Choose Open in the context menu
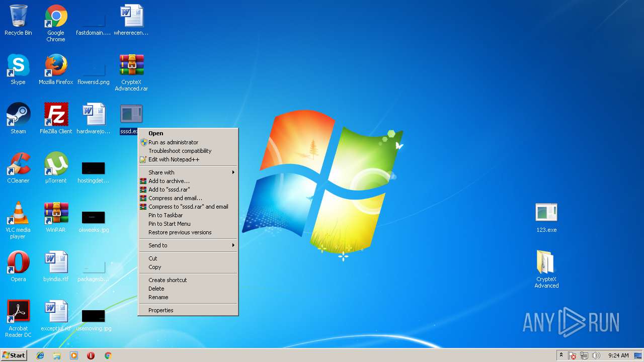644x362 pixels. 188,133
